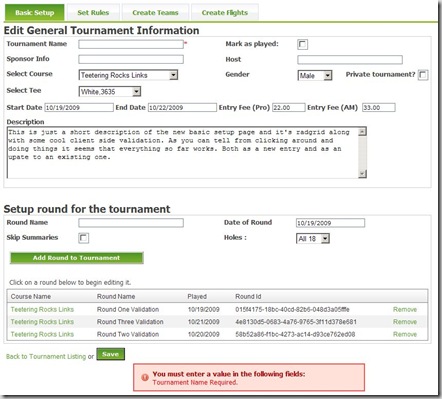This screenshot has height=399, width=442.
Task: Click the Host input field
Action: [x=350, y=60]
